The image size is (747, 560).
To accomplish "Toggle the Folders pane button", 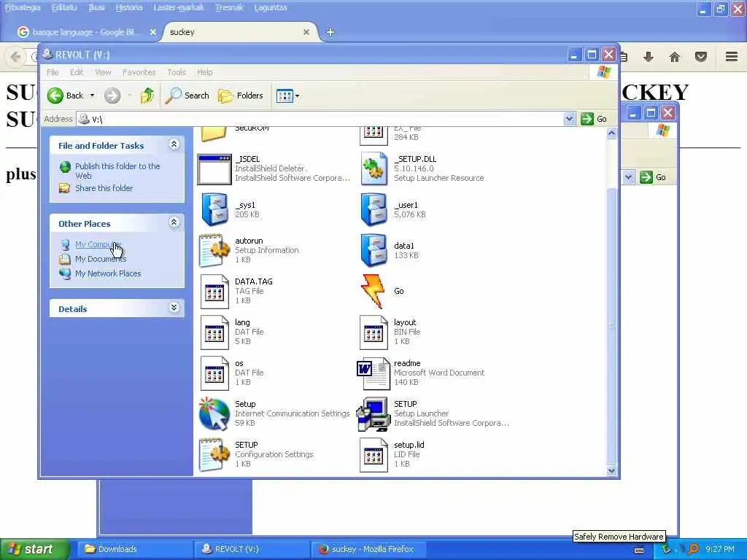I will click(x=241, y=96).
